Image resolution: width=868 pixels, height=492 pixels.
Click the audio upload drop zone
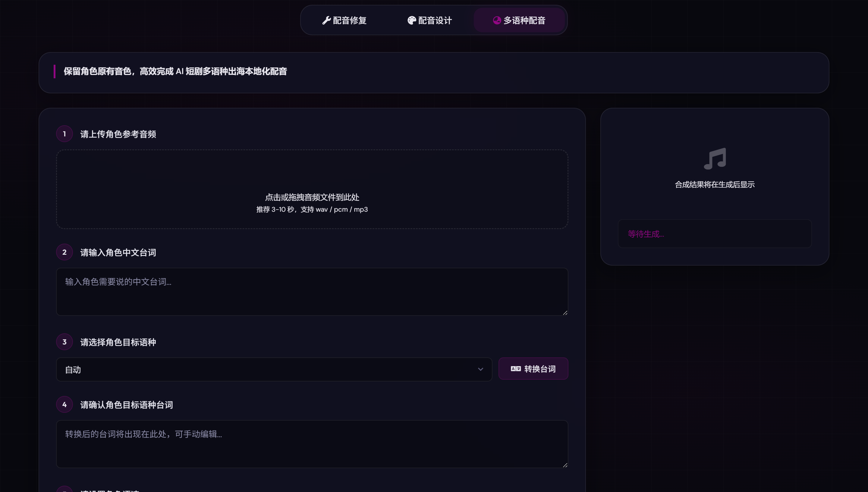coord(312,189)
